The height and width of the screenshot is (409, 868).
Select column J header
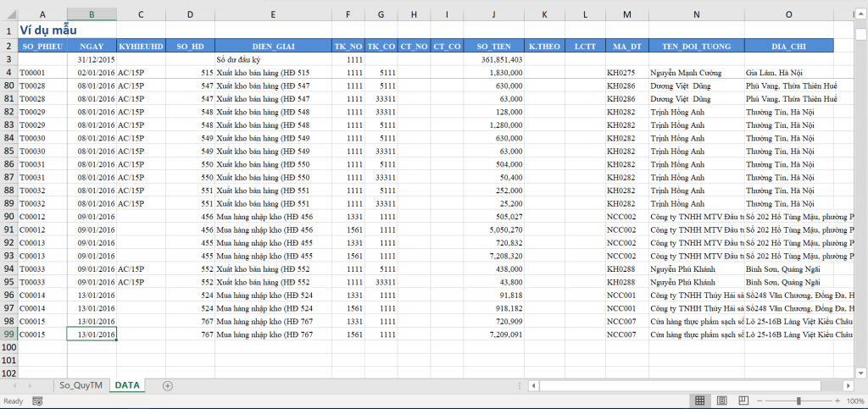click(492, 14)
